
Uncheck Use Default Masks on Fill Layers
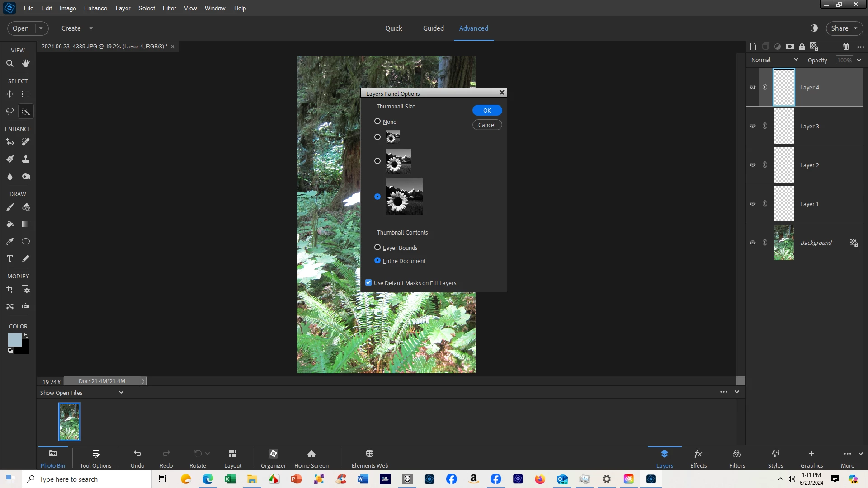[368, 283]
